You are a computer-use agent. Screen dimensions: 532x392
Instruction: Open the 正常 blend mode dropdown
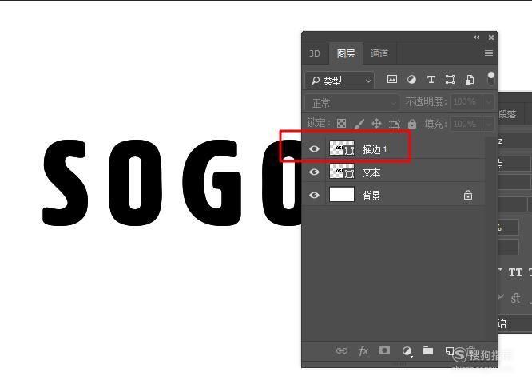pyautogui.click(x=351, y=102)
